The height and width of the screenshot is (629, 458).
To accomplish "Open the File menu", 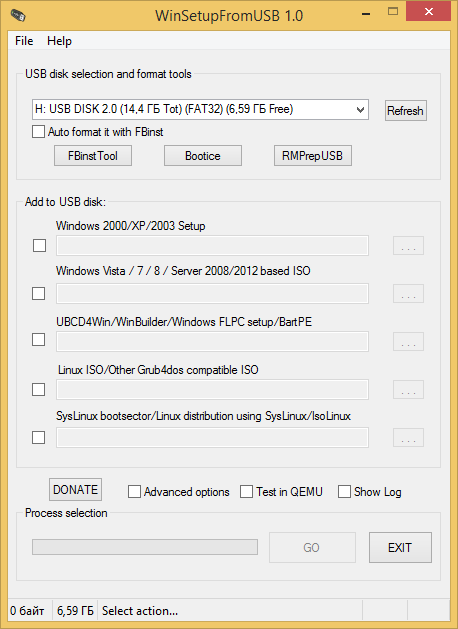I will (24, 41).
